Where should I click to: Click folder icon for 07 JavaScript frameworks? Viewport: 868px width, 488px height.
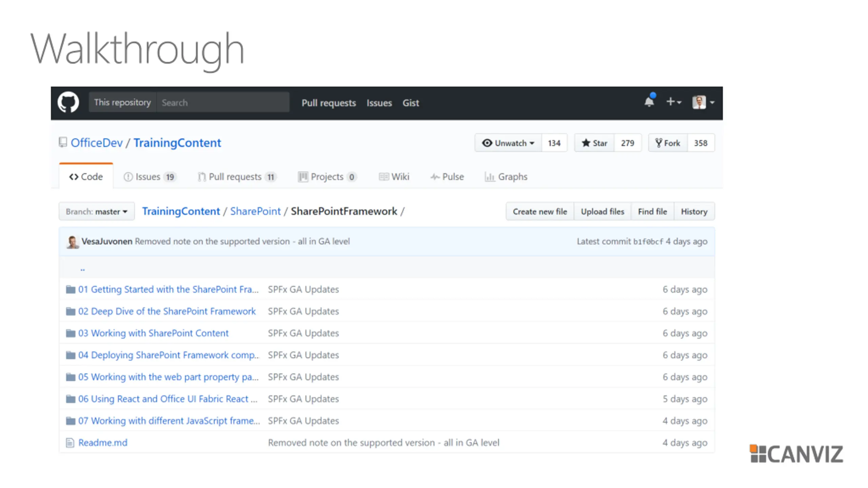point(71,421)
